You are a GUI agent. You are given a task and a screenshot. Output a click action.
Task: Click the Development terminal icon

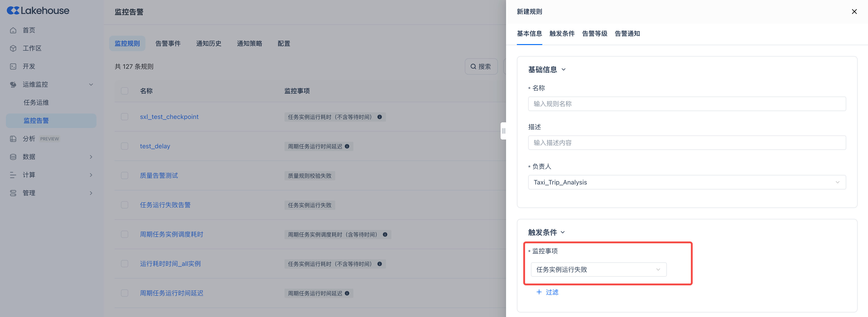[x=13, y=66]
